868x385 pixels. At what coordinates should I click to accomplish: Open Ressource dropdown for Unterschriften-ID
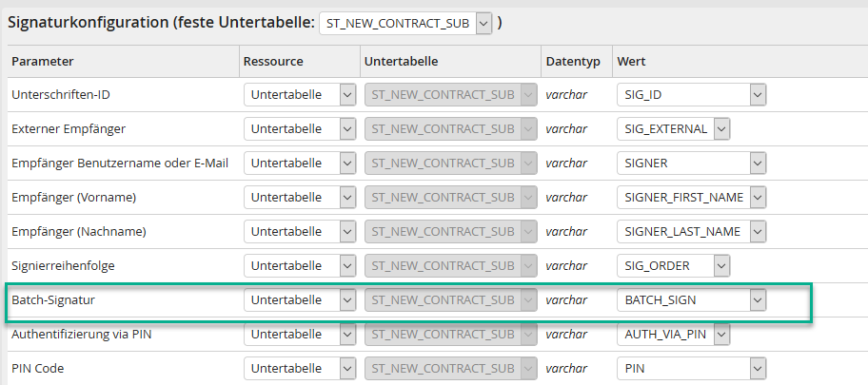(300, 95)
